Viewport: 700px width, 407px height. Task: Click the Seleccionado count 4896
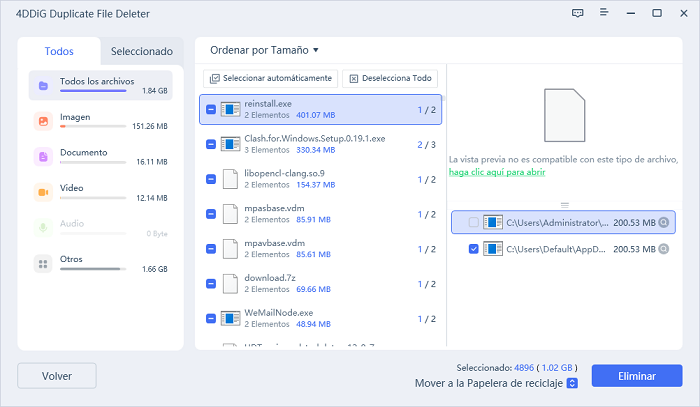(x=524, y=368)
